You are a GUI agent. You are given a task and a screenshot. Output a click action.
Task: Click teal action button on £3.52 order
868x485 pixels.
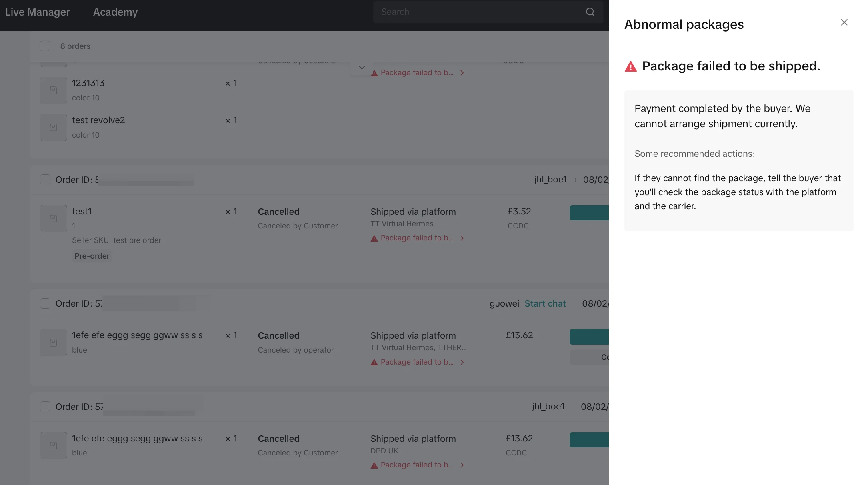coord(589,213)
